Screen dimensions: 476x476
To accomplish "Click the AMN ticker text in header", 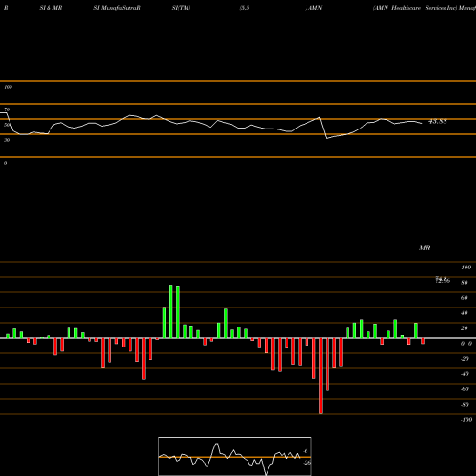I will 315,8.
